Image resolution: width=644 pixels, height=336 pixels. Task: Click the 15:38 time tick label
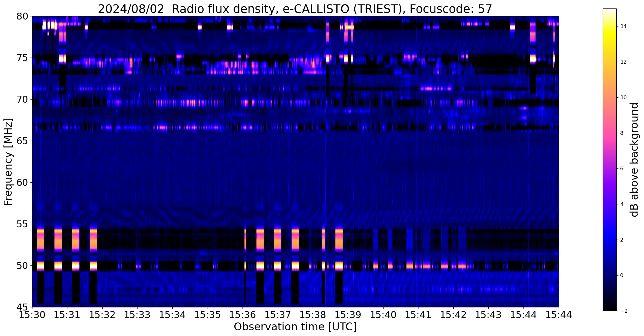coord(313,315)
